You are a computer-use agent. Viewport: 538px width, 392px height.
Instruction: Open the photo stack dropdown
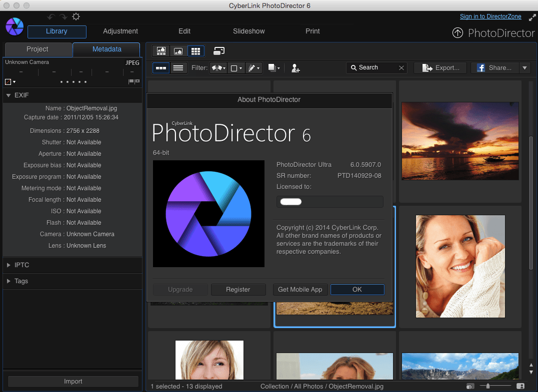pyautogui.click(x=274, y=68)
